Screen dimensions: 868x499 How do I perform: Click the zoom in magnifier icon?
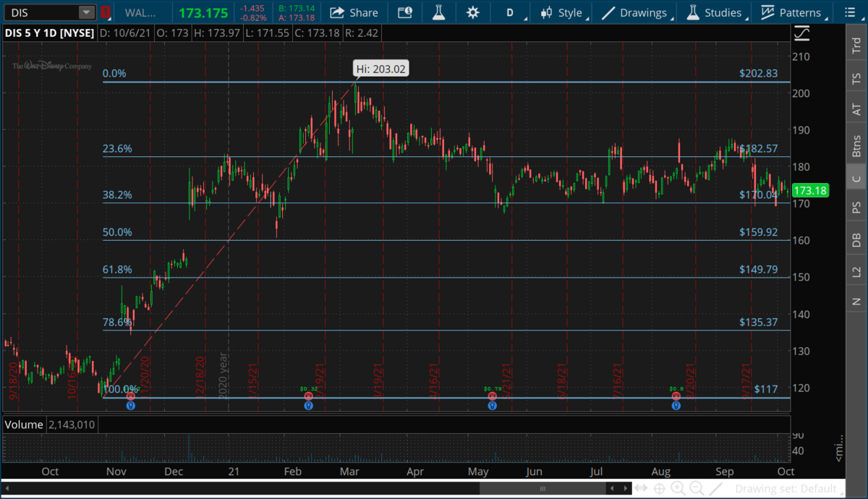pos(678,488)
